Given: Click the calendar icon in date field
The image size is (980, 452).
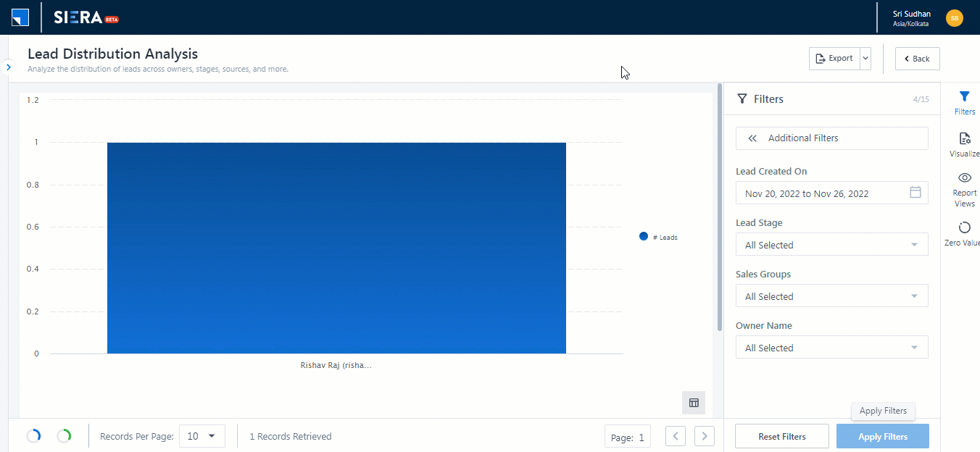Looking at the screenshot, I should (x=915, y=193).
